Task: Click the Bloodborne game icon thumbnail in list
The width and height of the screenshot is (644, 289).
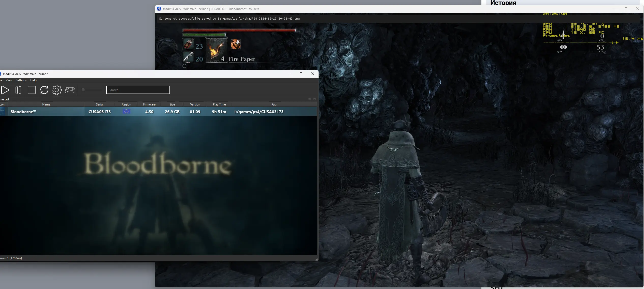Action: [3, 111]
